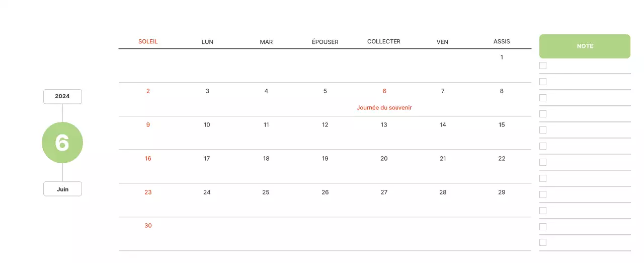Check the ninth note checkbox
Viewport: 644px width, 263px height.
point(543,194)
